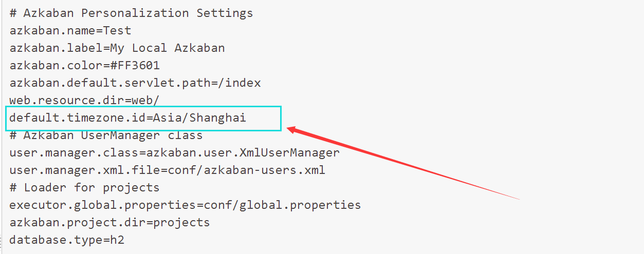The height and width of the screenshot is (254, 644).
Task: Click the Loader for projects comment
Action: click(x=84, y=187)
